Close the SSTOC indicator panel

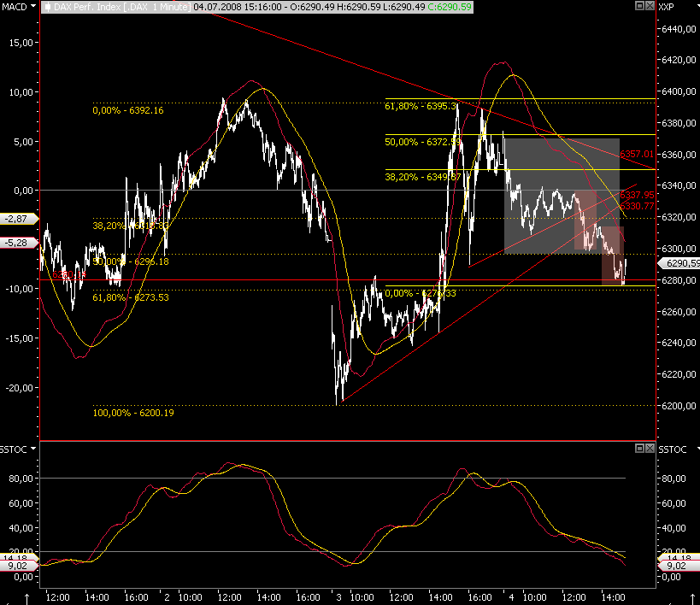650,448
